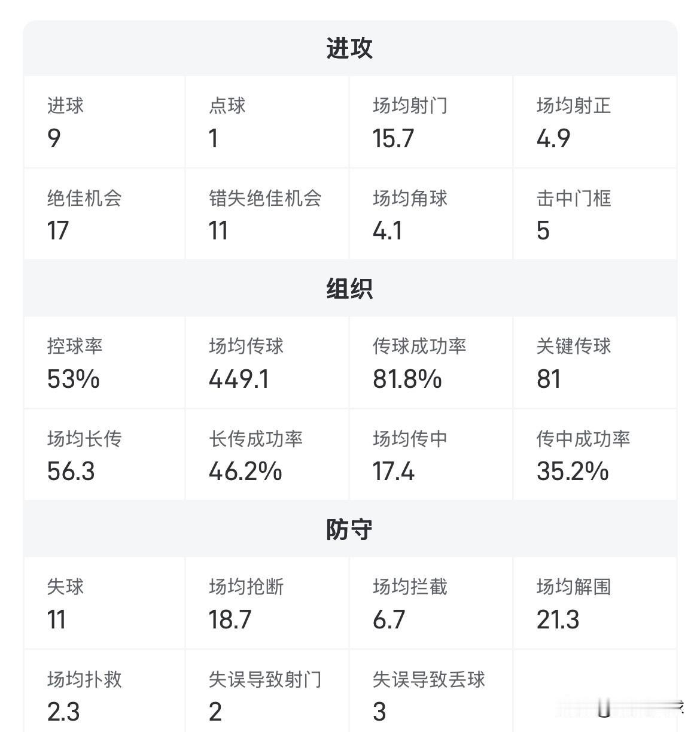
Task: Tap the 失误导致丢球 stat cell
Action: tap(431, 694)
